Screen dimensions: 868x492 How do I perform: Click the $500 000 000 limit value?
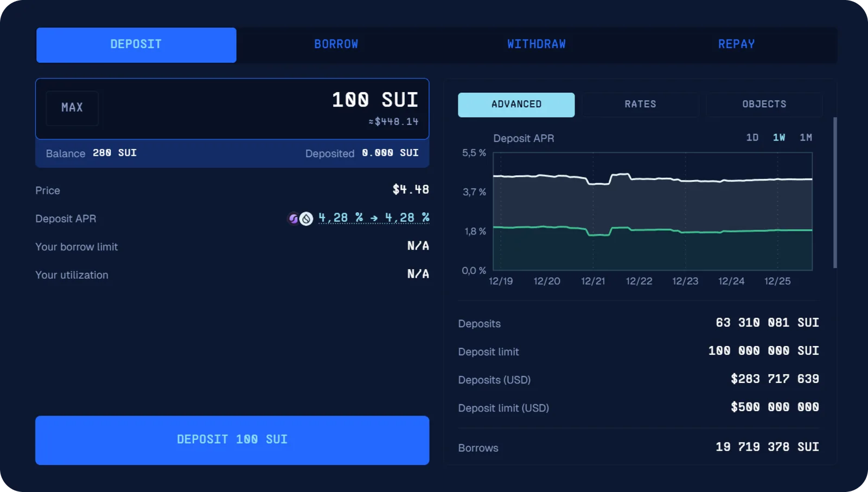pos(775,407)
